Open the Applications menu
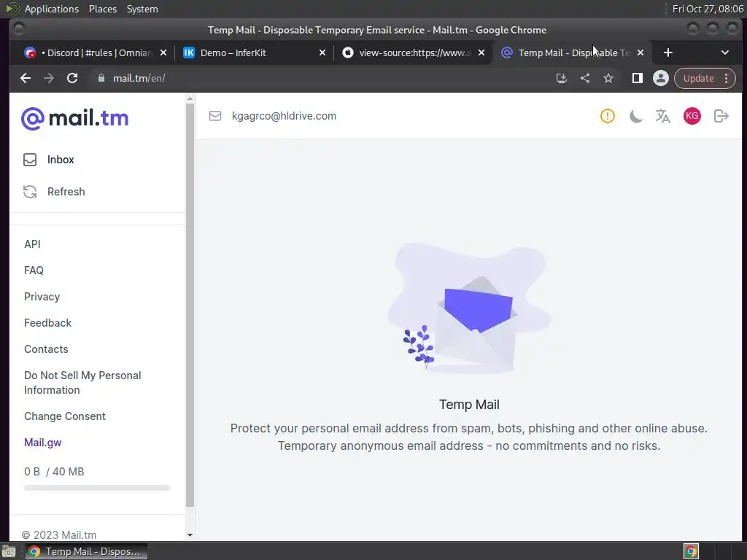The width and height of the screenshot is (747, 560). [52, 9]
